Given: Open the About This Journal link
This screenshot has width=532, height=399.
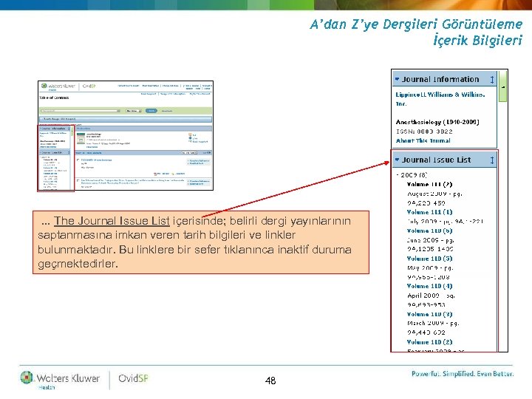Looking at the screenshot, I should pyautogui.click(x=423, y=140).
